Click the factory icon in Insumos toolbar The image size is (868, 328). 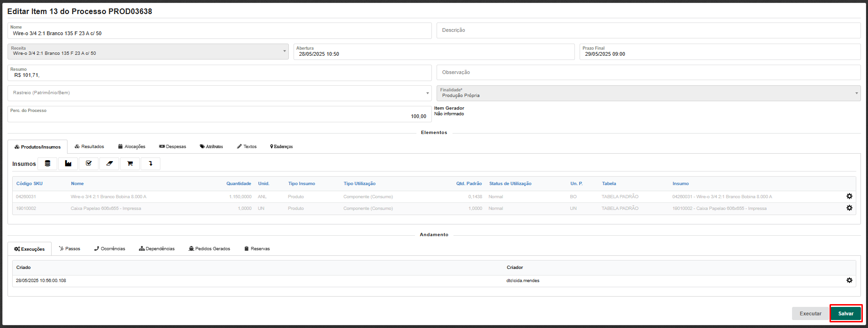[68, 164]
